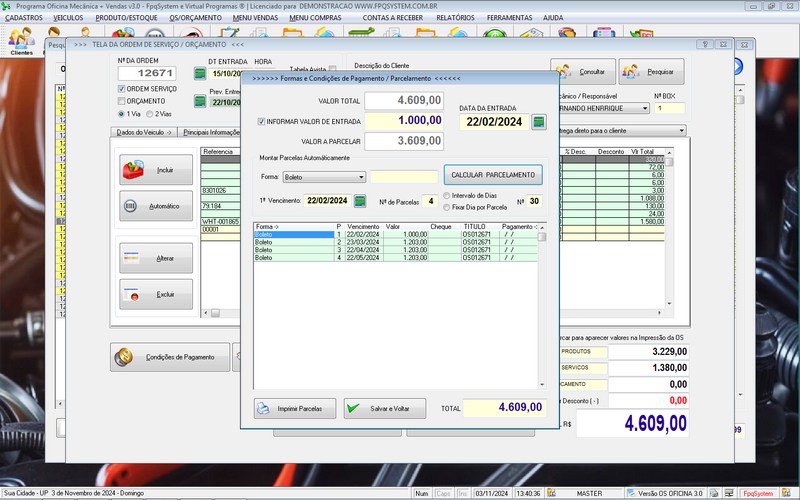Click the printer icon in status bar

pyautogui.click(x=715, y=493)
